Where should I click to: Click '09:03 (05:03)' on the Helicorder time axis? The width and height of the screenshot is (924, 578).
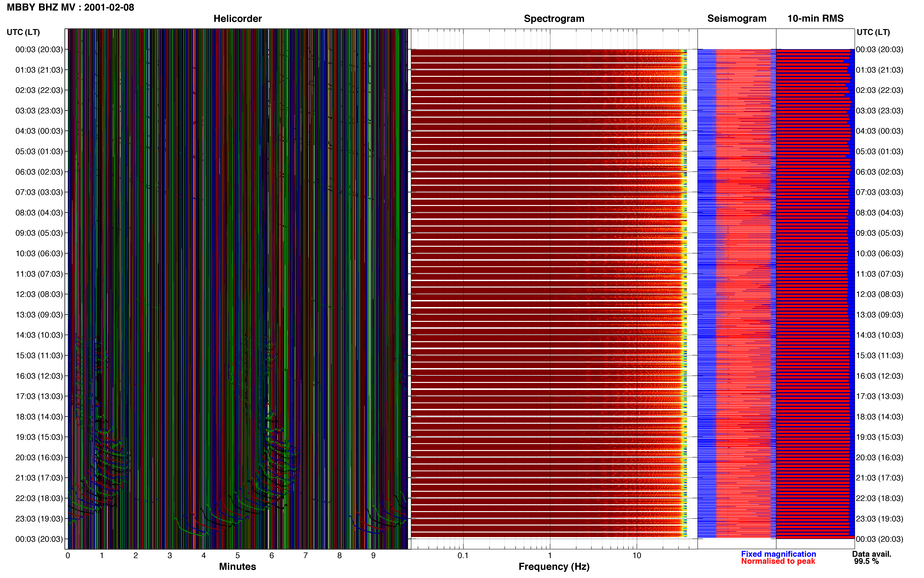(x=39, y=233)
